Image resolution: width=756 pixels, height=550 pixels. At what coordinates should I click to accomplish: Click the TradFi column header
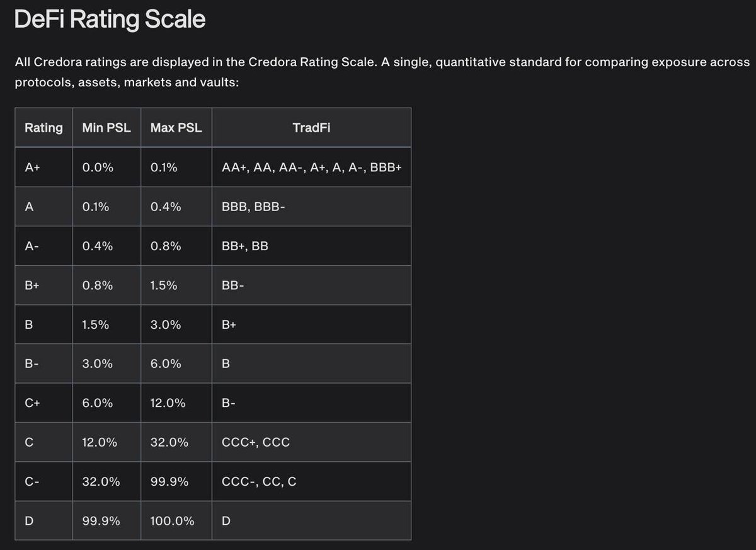pyautogui.click(x=311, y=128)
